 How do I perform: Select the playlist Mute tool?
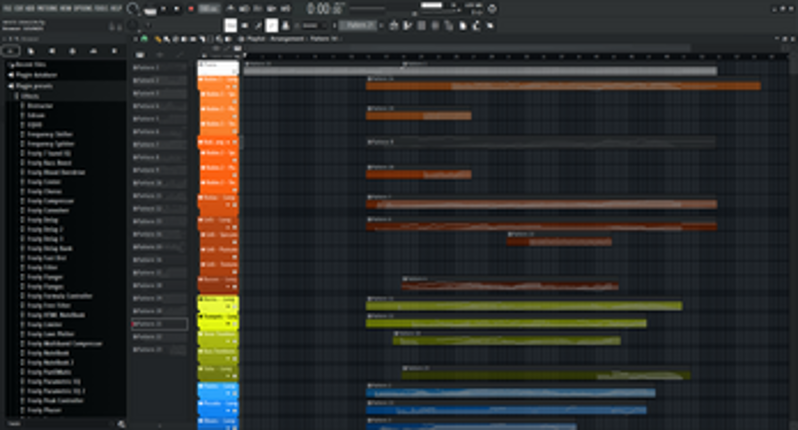tap(183, 39)
